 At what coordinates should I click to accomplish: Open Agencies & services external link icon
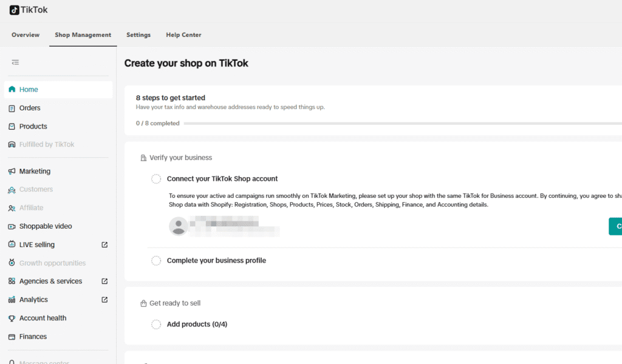[x=104, y=281]
